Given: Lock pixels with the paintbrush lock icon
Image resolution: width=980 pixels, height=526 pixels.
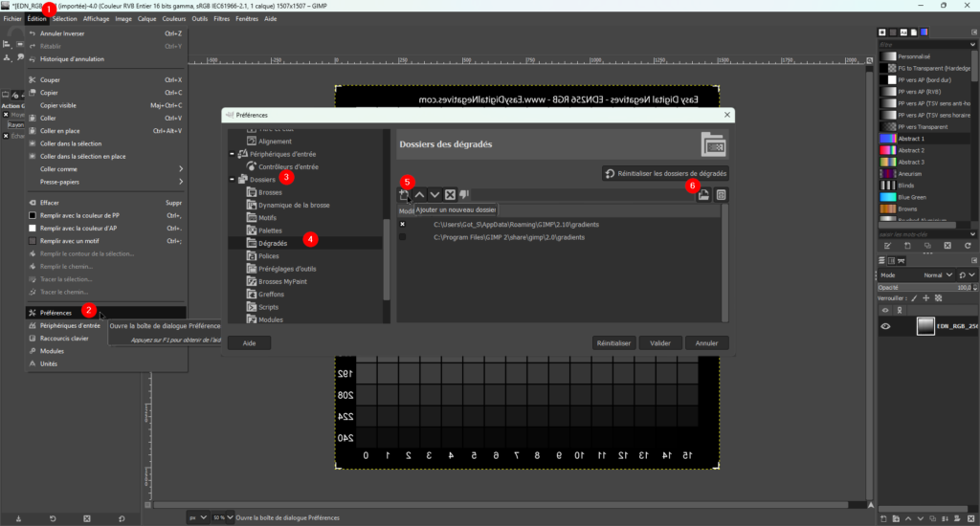Looking at the screenshot, I should (914, 298).
